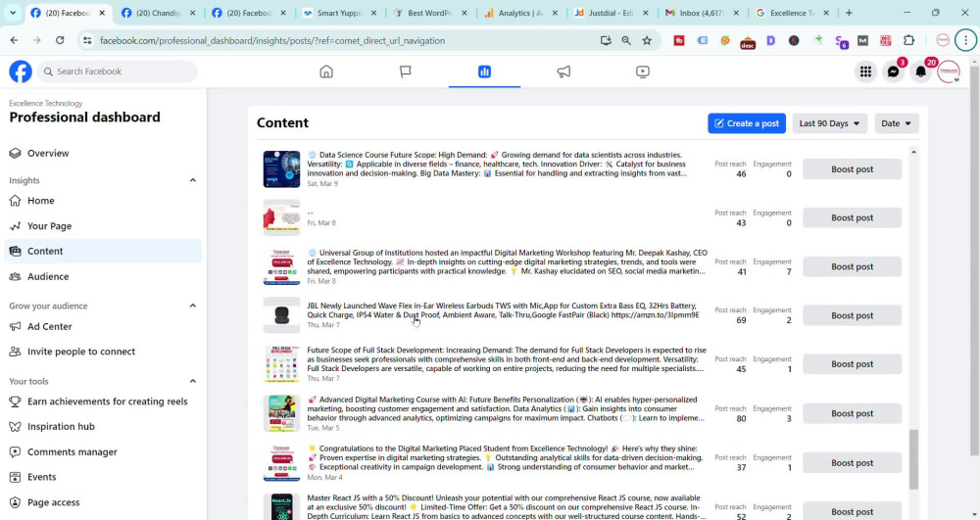Open the Data Science Course post thumbnail
The width and height of the screenshot is (980, 520).
pos(281,169)
